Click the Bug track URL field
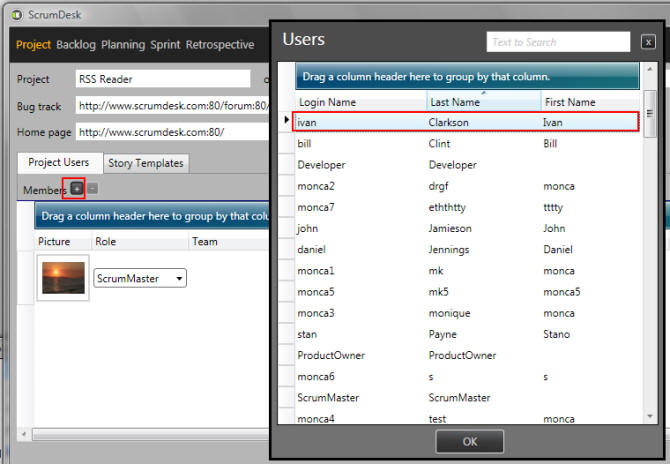670x464 pixels. tap(173, 106)
